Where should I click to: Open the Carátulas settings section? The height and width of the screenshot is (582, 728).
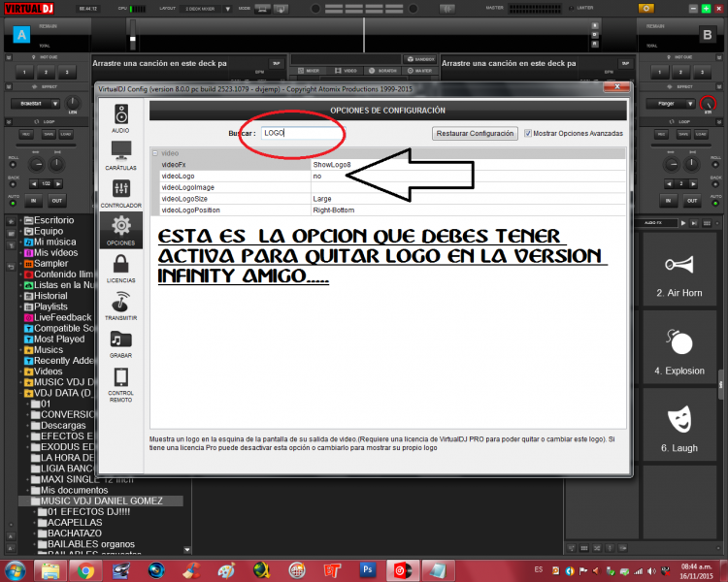(x=120, y=155)
